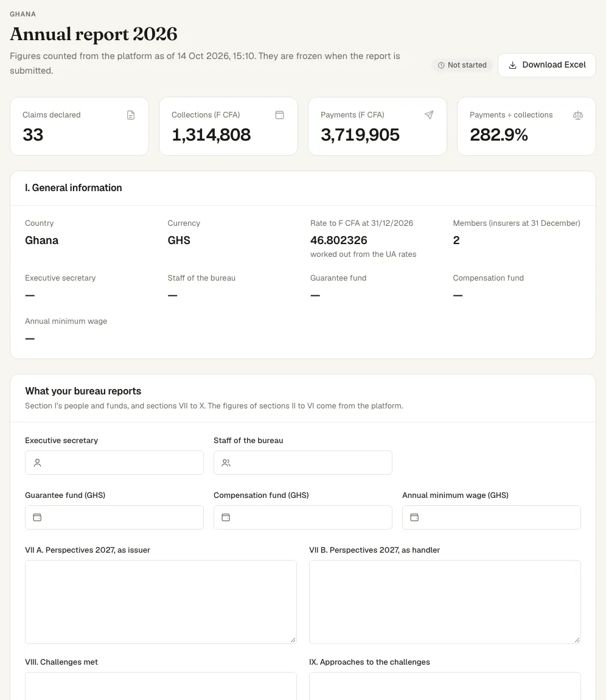
Task: Click the wallet icon in Guarantee fund (GHS) field
Action: pyautogui.click(x=38, y=517)
